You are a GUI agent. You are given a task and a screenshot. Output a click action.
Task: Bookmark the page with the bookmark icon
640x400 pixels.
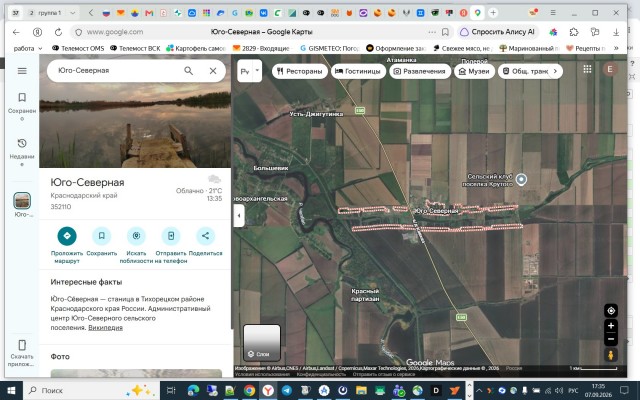click(445, 32)
